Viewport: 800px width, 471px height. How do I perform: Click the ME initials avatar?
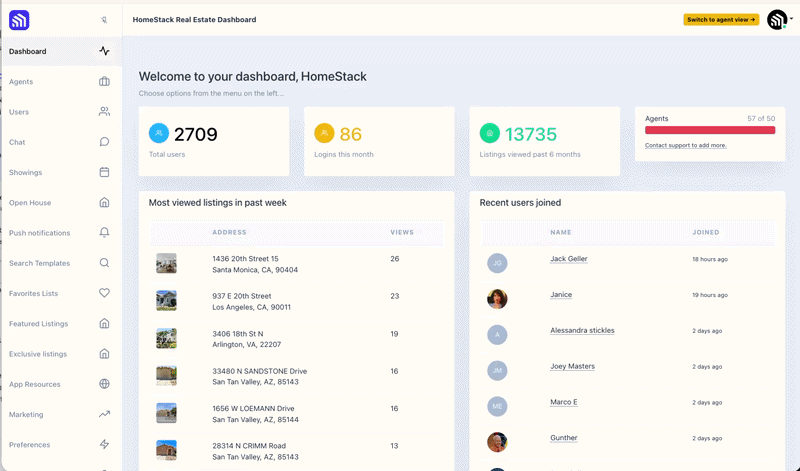497,406
